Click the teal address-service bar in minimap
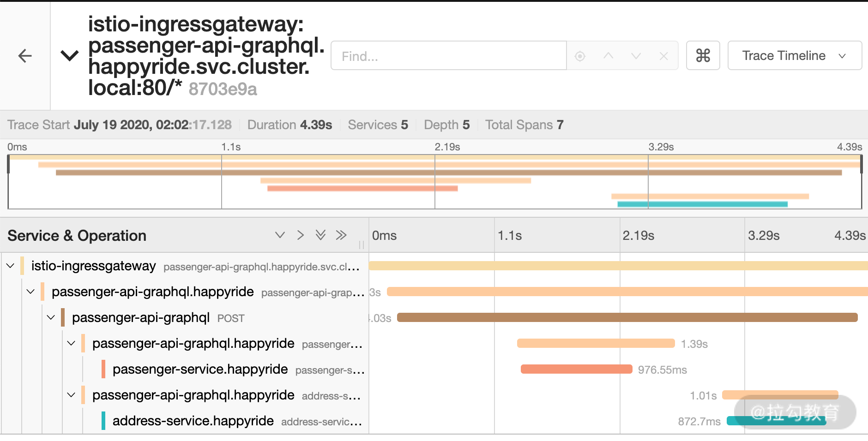Viewport: 868px width, 441px height. coord(702,204)
